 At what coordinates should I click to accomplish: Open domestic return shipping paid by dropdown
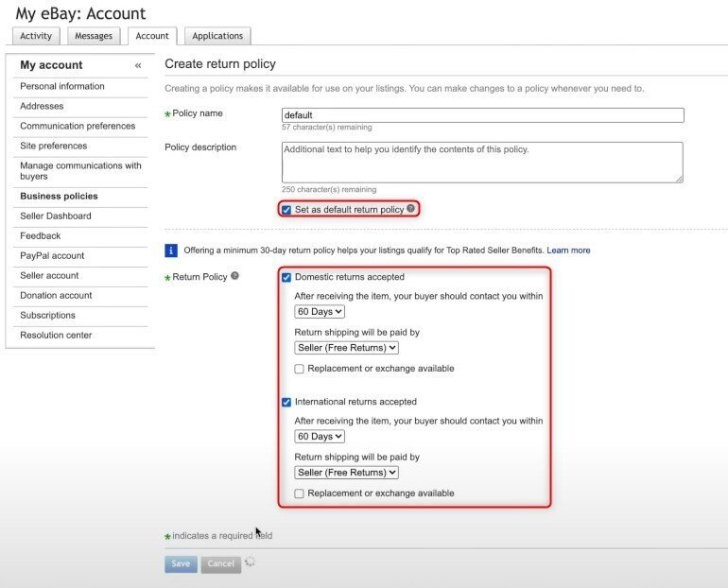point(346,348)
